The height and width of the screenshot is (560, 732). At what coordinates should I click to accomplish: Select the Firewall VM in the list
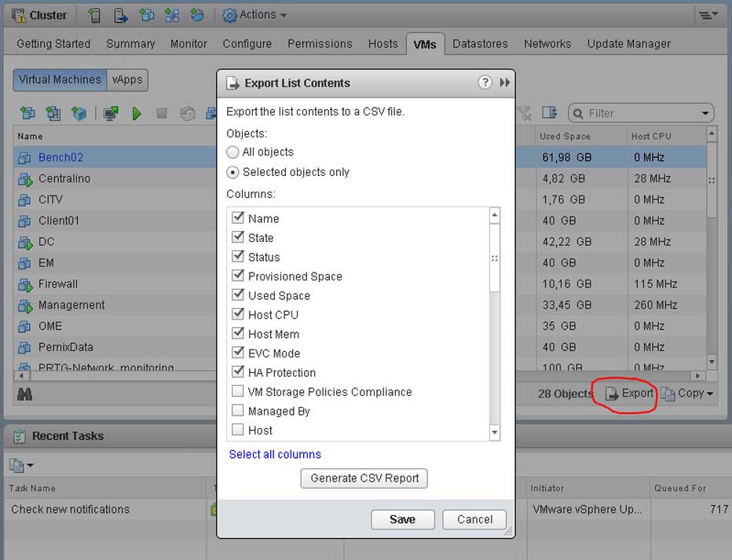[58, 284]
